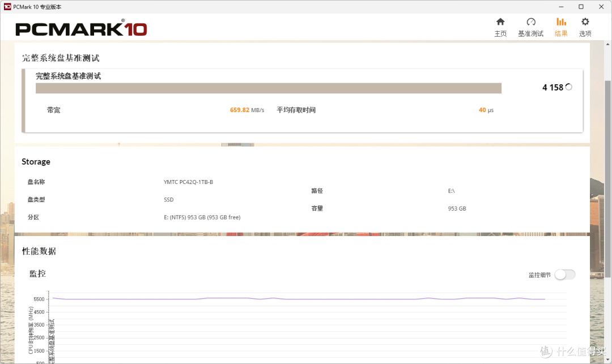
Task: Toggle the 监控细节 switch
Action: tap(565, 275)
